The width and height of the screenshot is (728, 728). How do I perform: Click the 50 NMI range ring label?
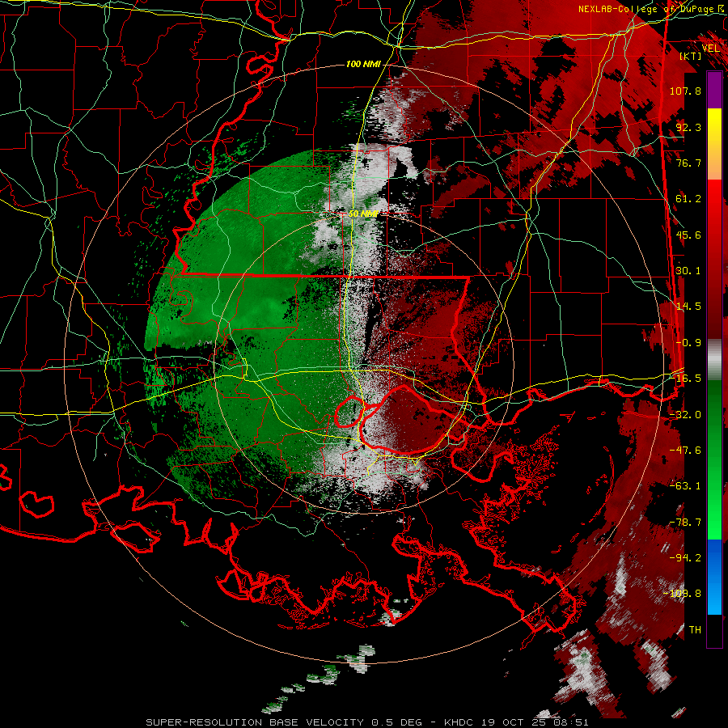click(x=363, y=214)
